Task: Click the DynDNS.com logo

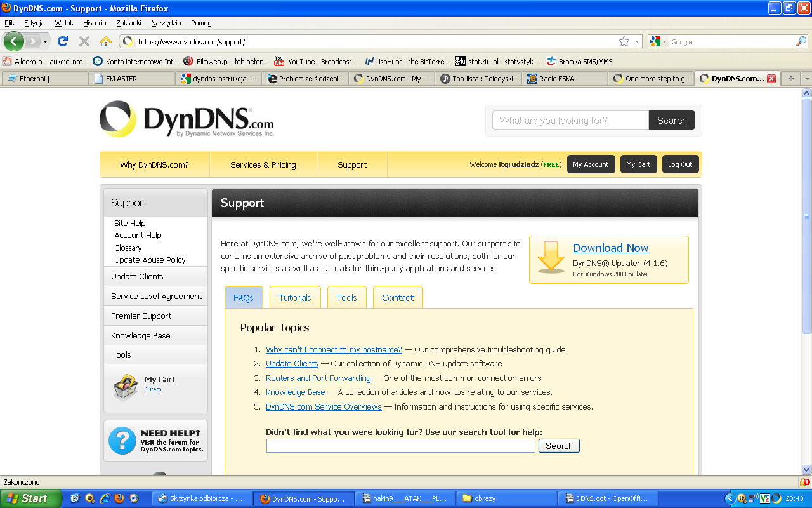Action: 187,119
